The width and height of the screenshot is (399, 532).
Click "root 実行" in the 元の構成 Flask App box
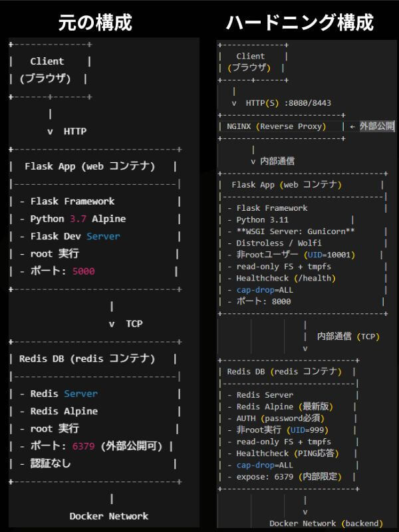point(55,253)
